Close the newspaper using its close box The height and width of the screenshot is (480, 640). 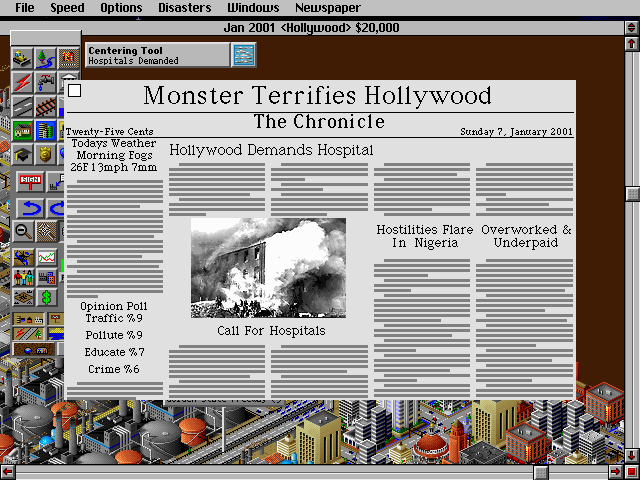tap(75, 91)
